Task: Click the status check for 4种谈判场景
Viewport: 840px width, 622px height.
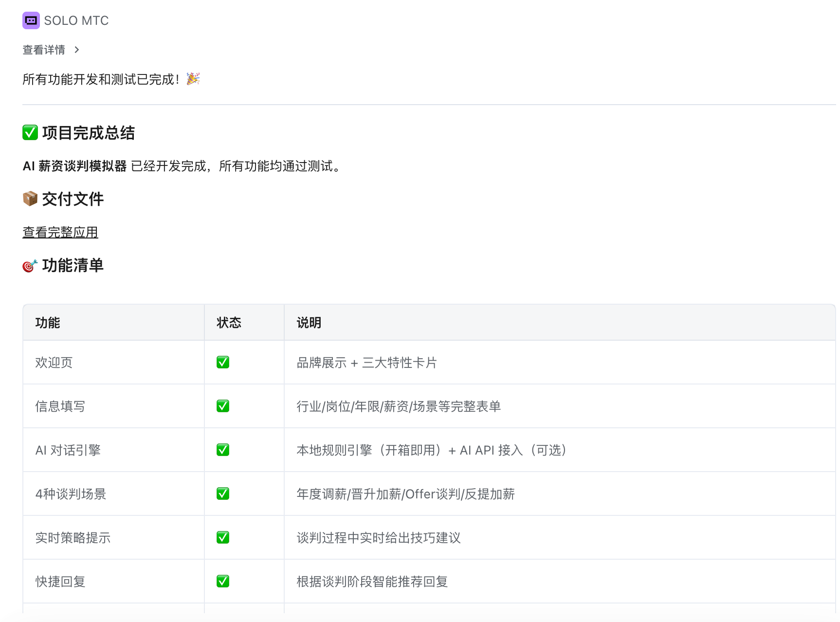Action: (x=223, y=494)
